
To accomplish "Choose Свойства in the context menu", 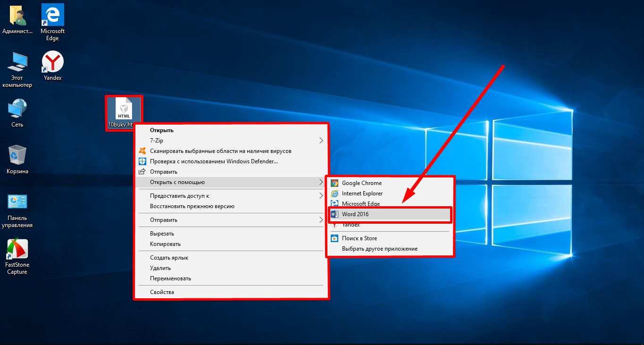I will coord(231,292).
